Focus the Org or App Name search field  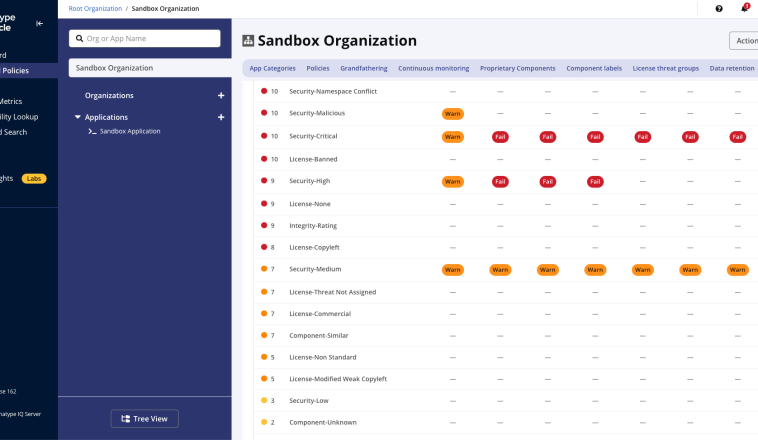click(150, 38)
